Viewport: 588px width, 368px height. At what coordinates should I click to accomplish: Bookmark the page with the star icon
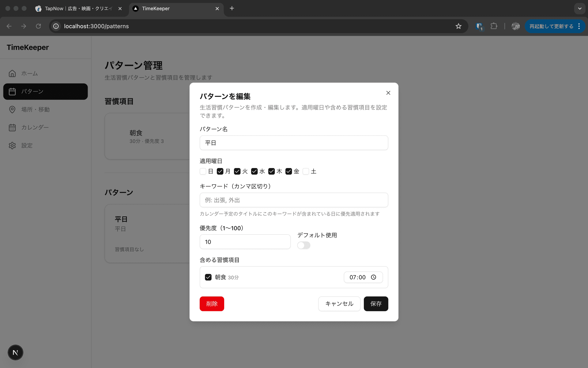(x=458, y=26)
